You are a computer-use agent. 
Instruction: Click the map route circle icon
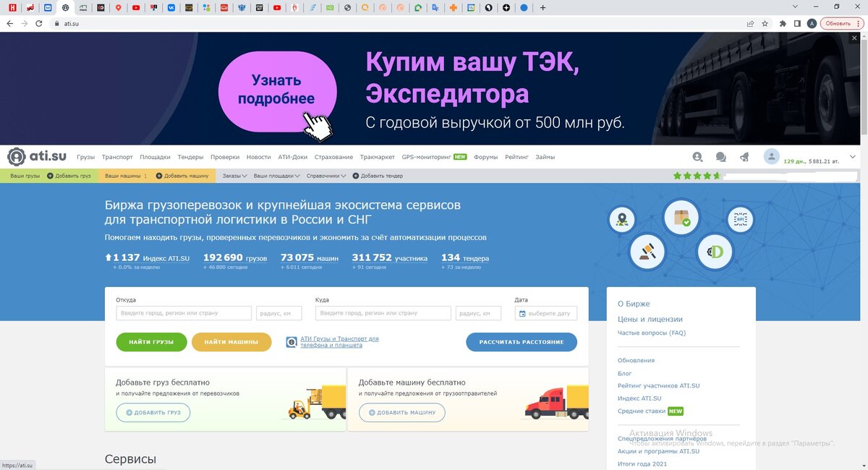[x=622, y=219]
